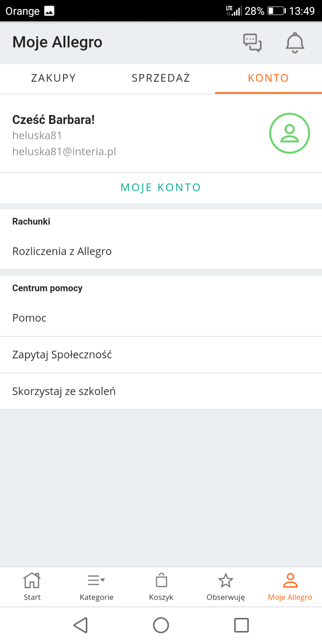Select the Moje Allegro person icon
322x644 pixels.
point(290,580)
